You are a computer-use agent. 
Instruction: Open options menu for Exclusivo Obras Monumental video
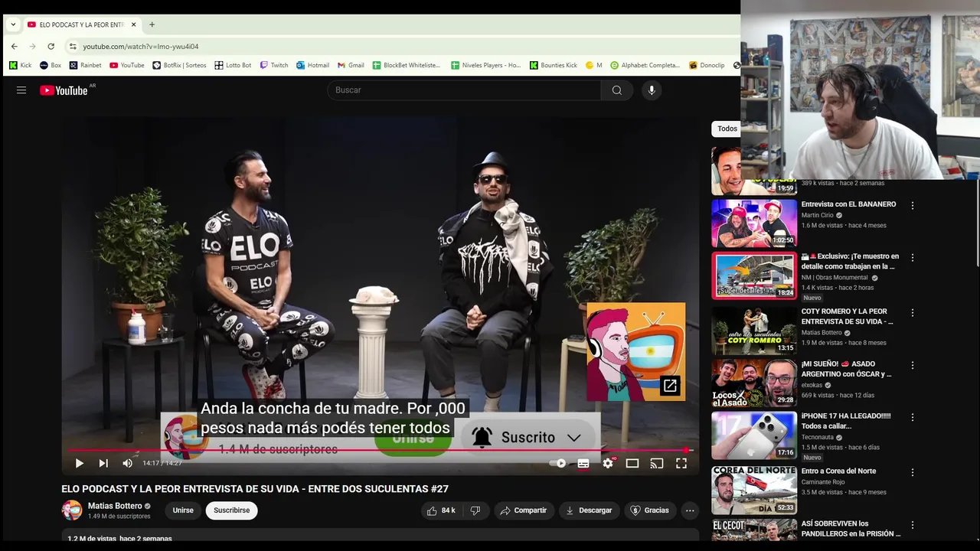point(913,258)
